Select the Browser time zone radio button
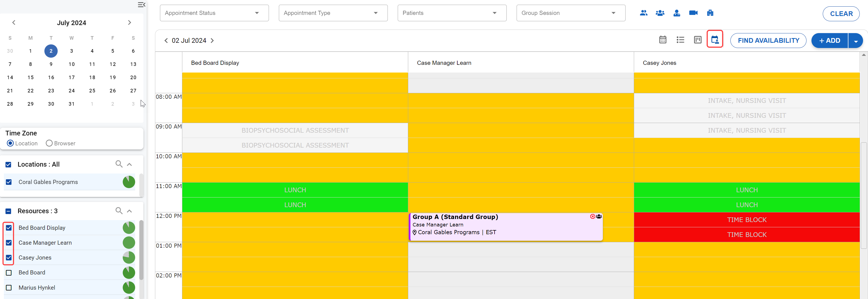The width and height of the screenshot is (868, 299). [49, 143]
